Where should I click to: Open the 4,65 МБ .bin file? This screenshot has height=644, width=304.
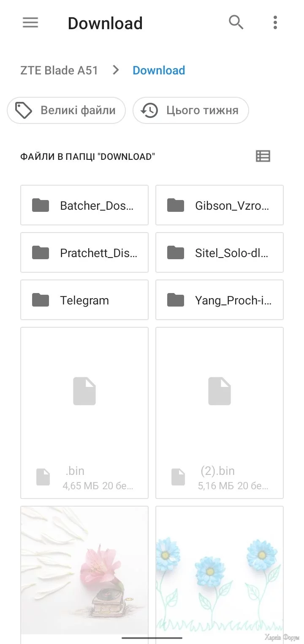coord(84,413)
